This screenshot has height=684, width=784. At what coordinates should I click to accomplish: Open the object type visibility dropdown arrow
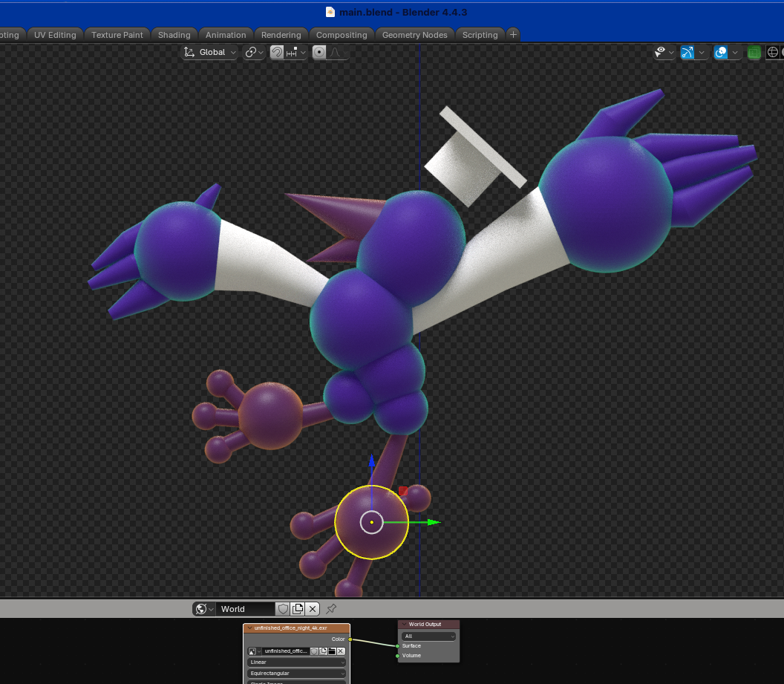tap(671, 52)
